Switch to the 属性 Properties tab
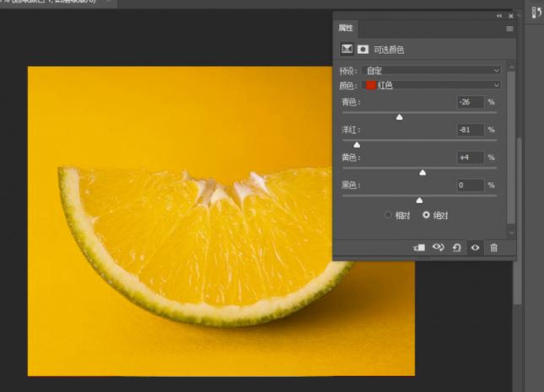The image size is (544, 392). (x=347, y=29)
